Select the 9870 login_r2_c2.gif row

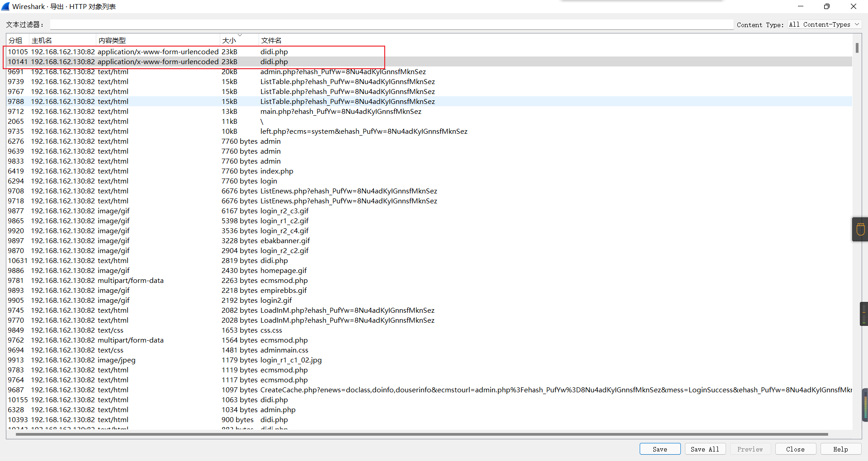429,251
